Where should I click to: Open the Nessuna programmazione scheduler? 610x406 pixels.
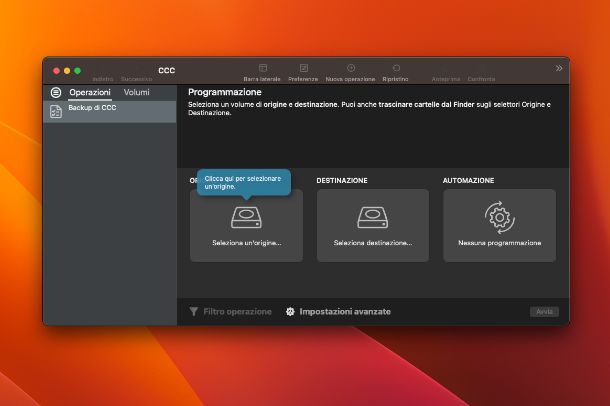pyautogui.click(x=500, y=226)
